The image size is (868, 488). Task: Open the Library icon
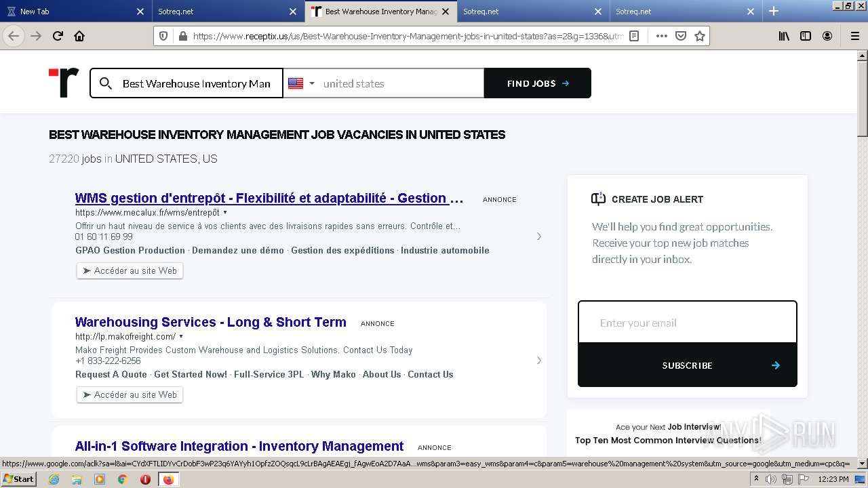click(x=784, y=36)
